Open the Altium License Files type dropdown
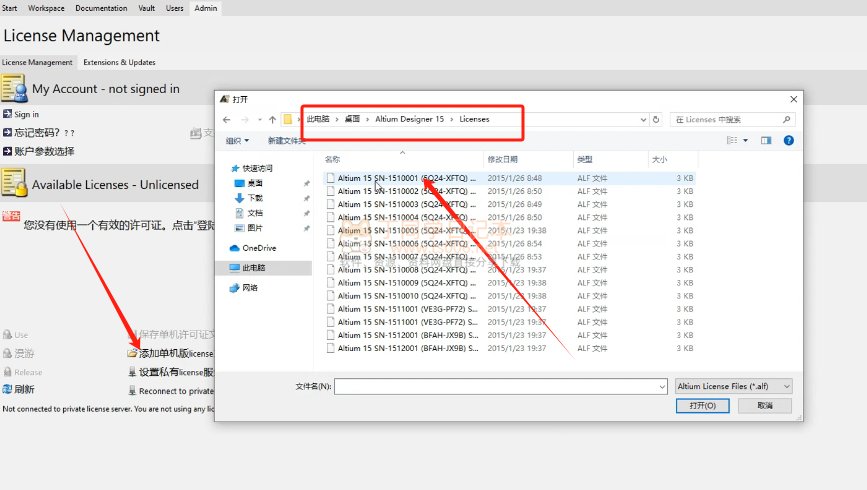This screenshot has width=867, height=490. click(732, 385)
